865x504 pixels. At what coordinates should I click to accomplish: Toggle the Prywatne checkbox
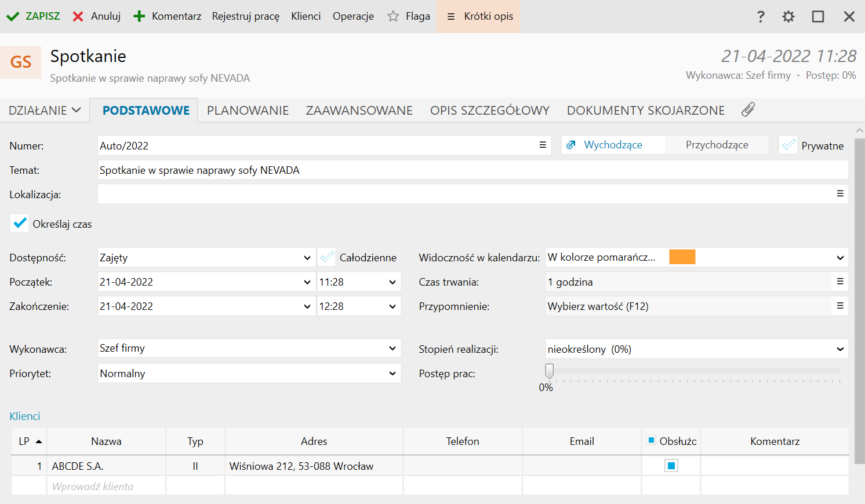pyautogui.click(x=788, y=145)
